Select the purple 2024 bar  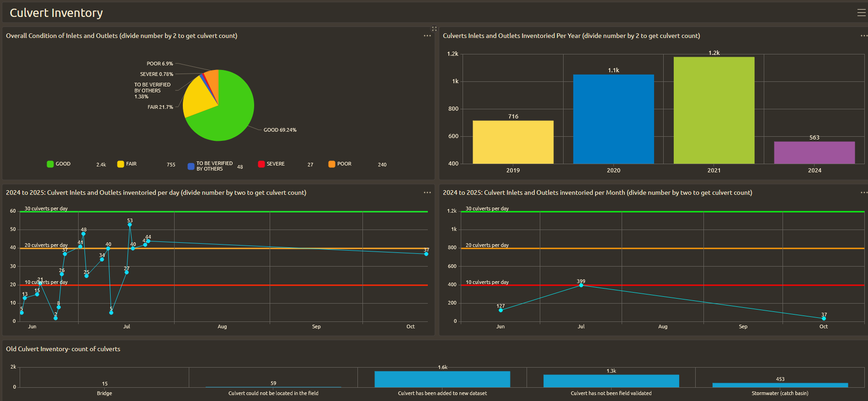pos(815,153)
